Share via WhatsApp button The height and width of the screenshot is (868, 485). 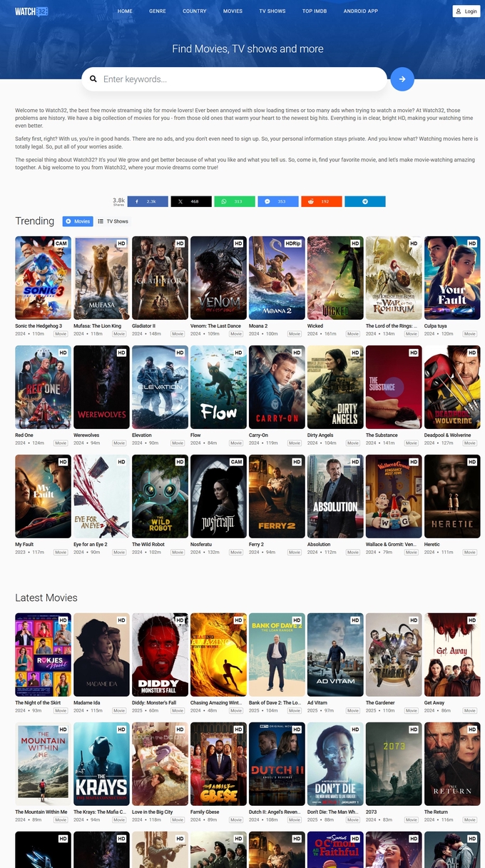(x=235, y=201)
